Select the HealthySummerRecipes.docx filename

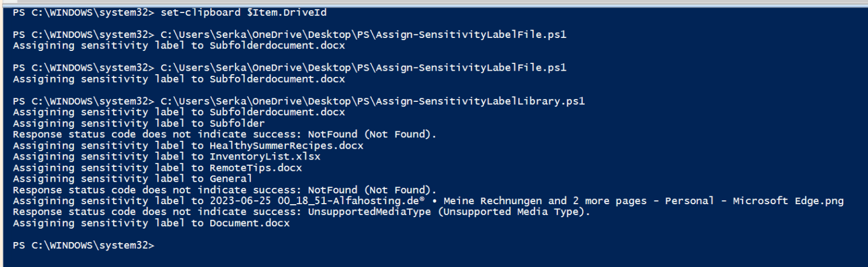pyautogui.click(x=287, y=145)
